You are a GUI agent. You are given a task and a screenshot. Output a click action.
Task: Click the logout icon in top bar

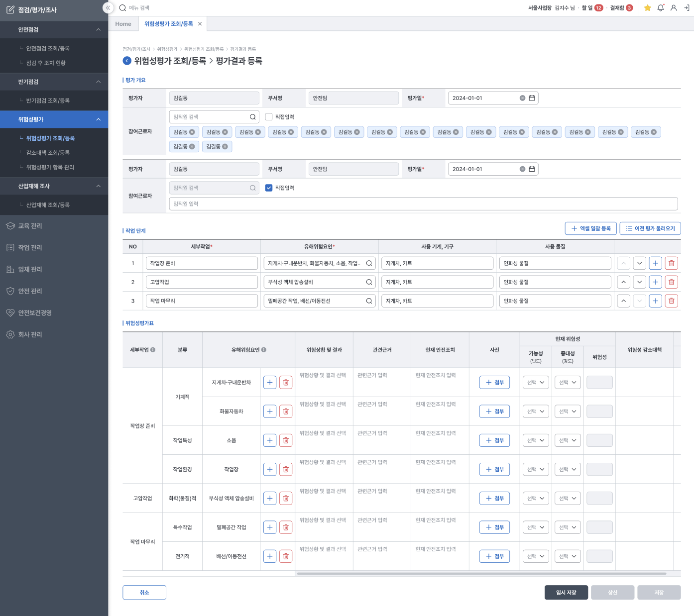687,8
